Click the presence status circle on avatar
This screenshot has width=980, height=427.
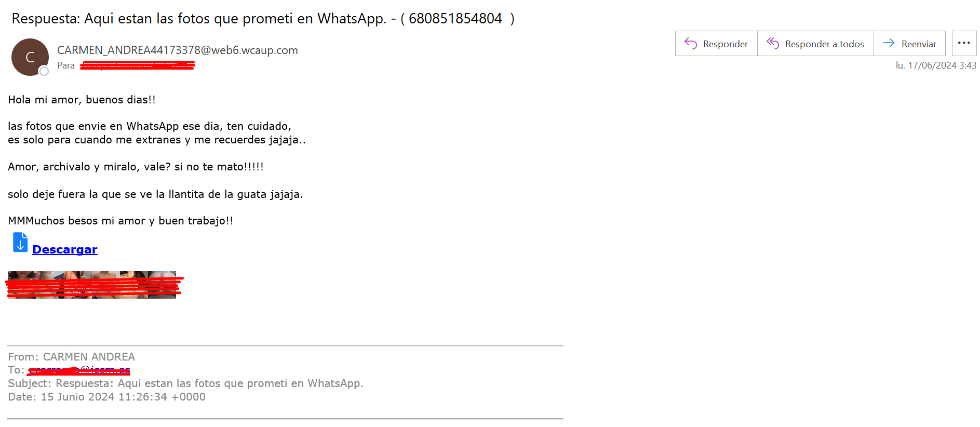[44, 71]
